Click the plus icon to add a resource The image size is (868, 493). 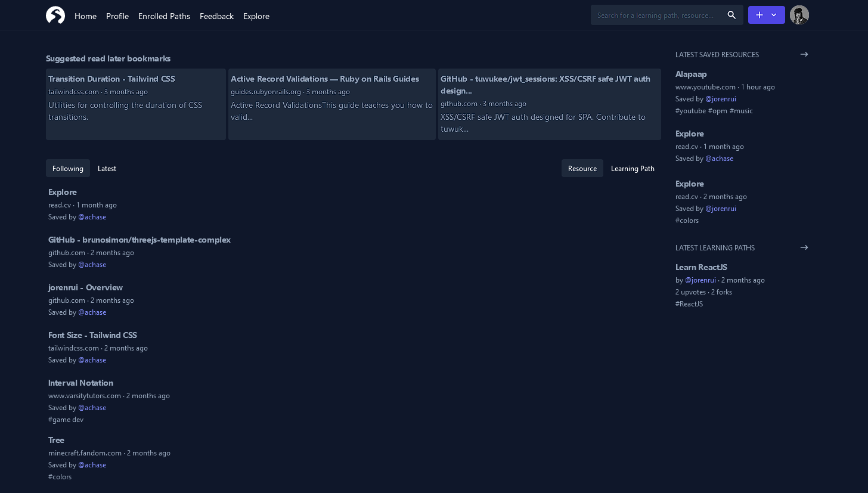759,14
